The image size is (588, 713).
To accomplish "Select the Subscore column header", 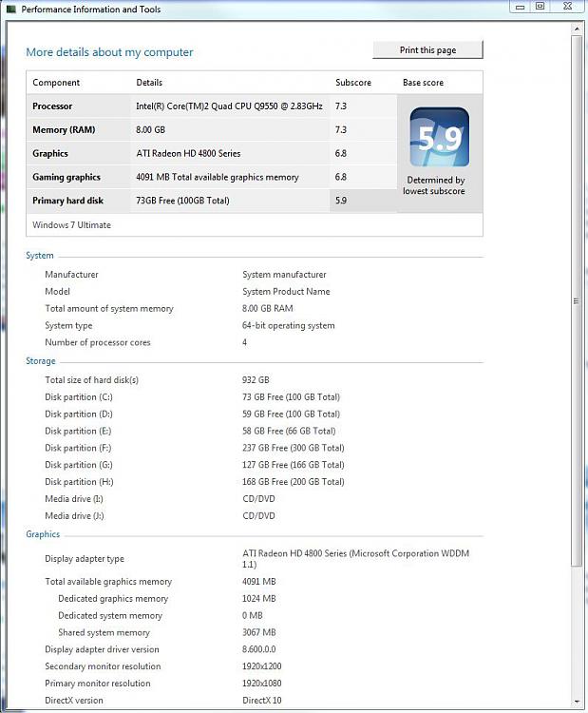I will pyautogui.click(x=353, y=83).
